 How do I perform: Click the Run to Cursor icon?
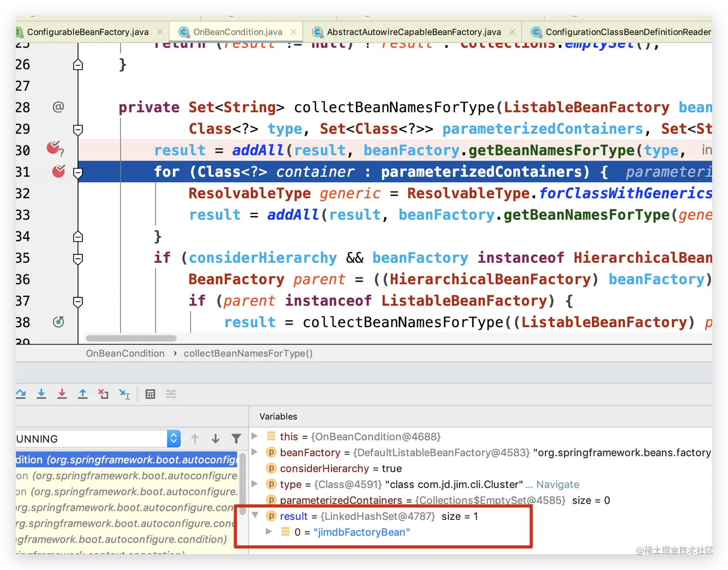point(124,394)
